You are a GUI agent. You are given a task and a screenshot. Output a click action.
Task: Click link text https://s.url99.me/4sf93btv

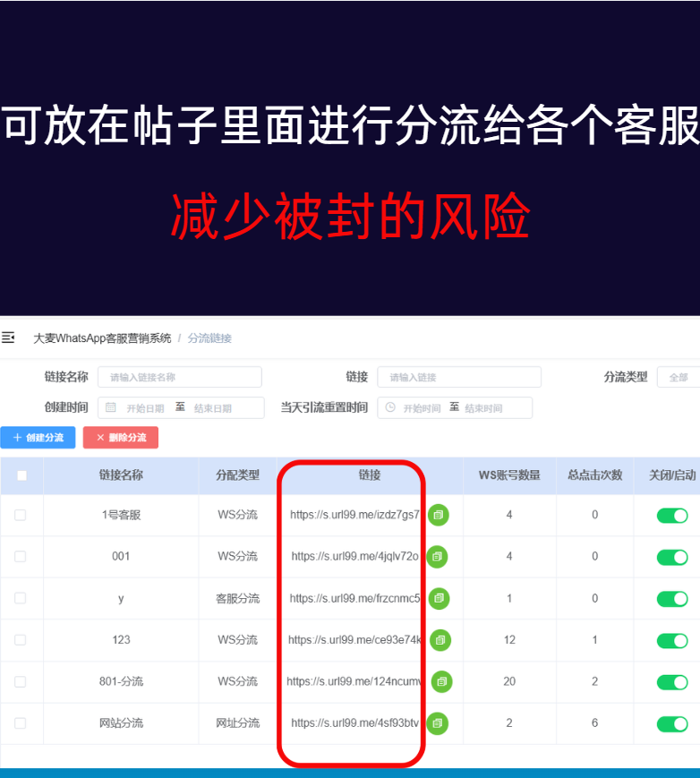354,722
